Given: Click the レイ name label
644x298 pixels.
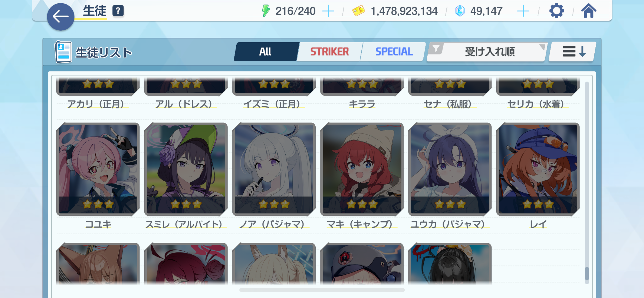Looking at the screenshot, I should pyautogui.click(x=538, y=224).
